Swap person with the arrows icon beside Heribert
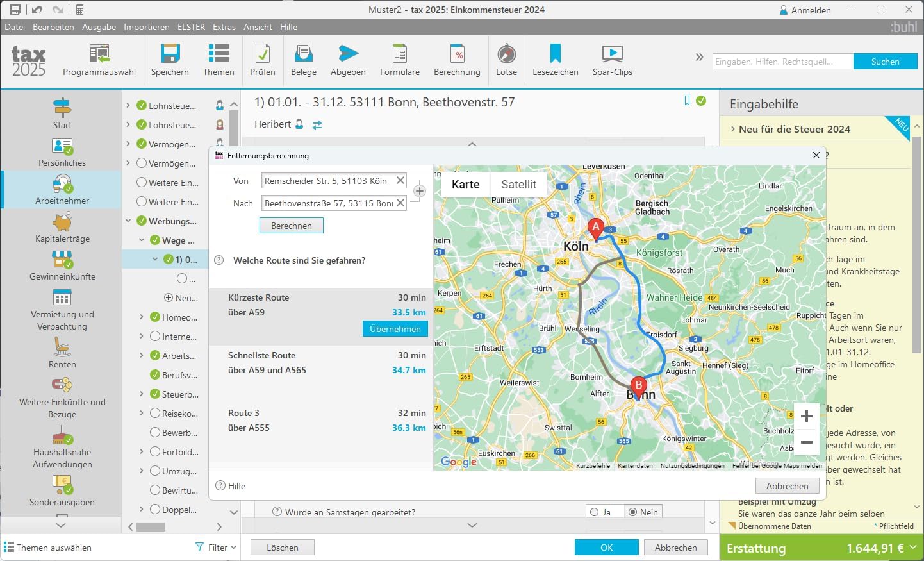 [317, 125]
